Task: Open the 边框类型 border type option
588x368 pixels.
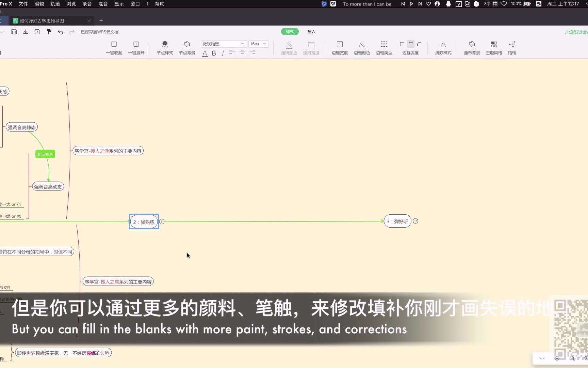Action: (384, 48)
